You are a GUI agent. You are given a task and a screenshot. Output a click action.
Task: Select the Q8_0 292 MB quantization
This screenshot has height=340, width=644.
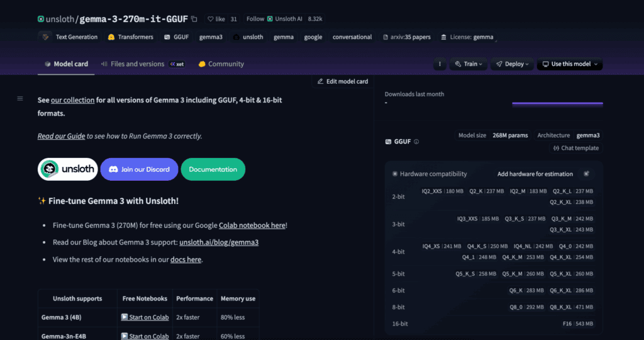tap(526, 307)
